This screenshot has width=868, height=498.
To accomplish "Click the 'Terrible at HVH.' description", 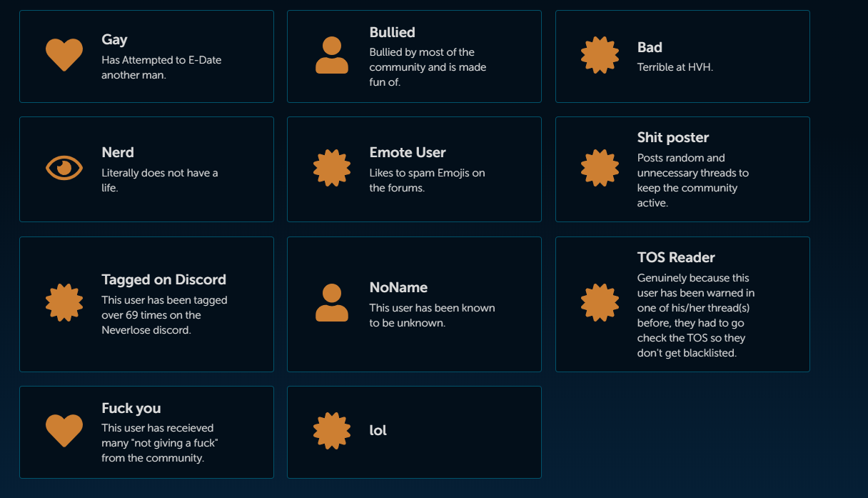I will pyautogui.click(x=675, y=67).
